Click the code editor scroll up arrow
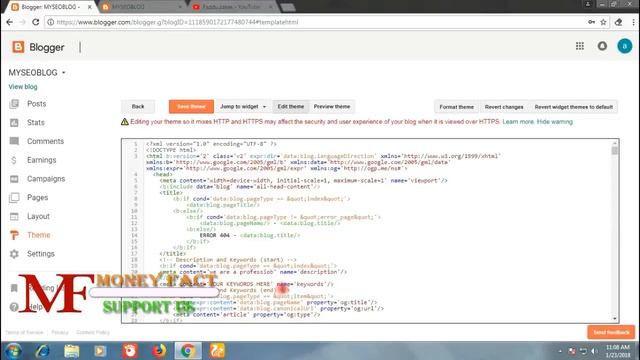Viewport: 640px width, 360px height. [x=614, y=143]
